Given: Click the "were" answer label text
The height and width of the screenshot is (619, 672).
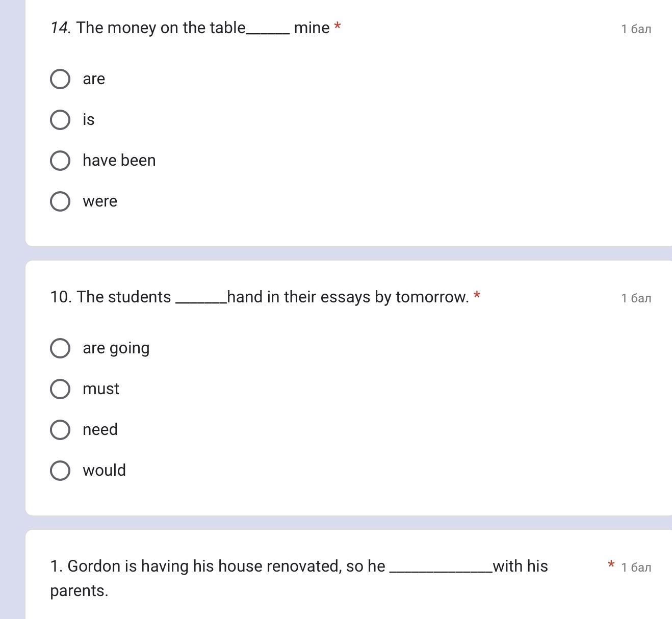Looking at the screenshot, I should click(x=100, y=201).
